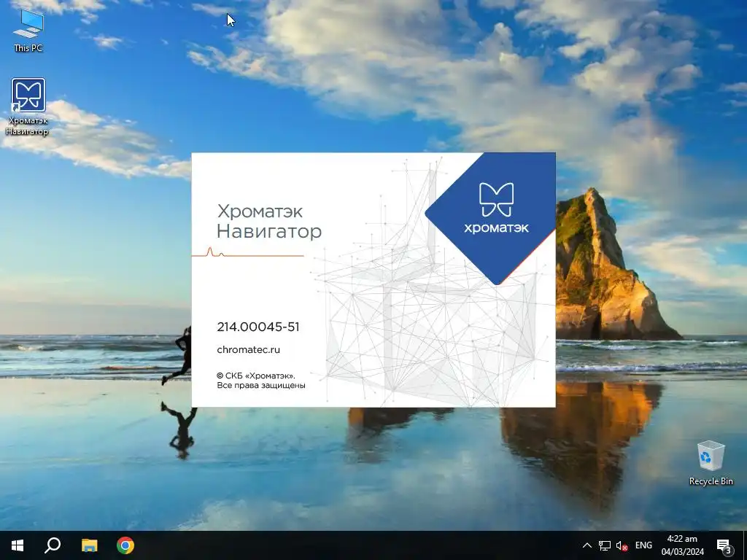Select the Recycle Bin desktop icon
This screenshot has width=747, height=560.
pyautogui.click(x=711, y=463)
